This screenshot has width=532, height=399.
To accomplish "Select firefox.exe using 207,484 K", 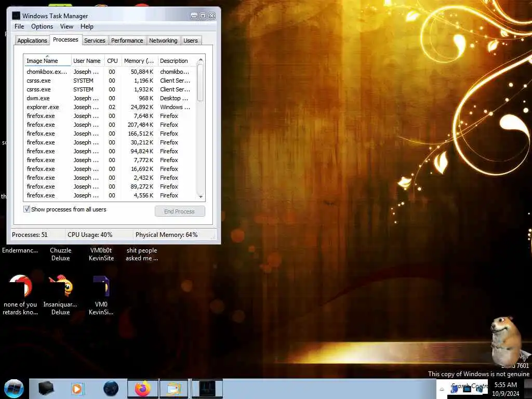I will pyautogui.click(x=110, y=125).
